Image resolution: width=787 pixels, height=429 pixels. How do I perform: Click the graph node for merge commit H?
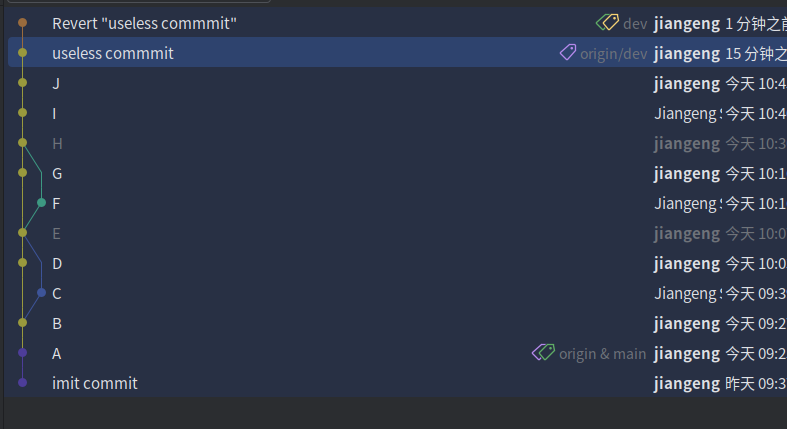click(23, 142)
